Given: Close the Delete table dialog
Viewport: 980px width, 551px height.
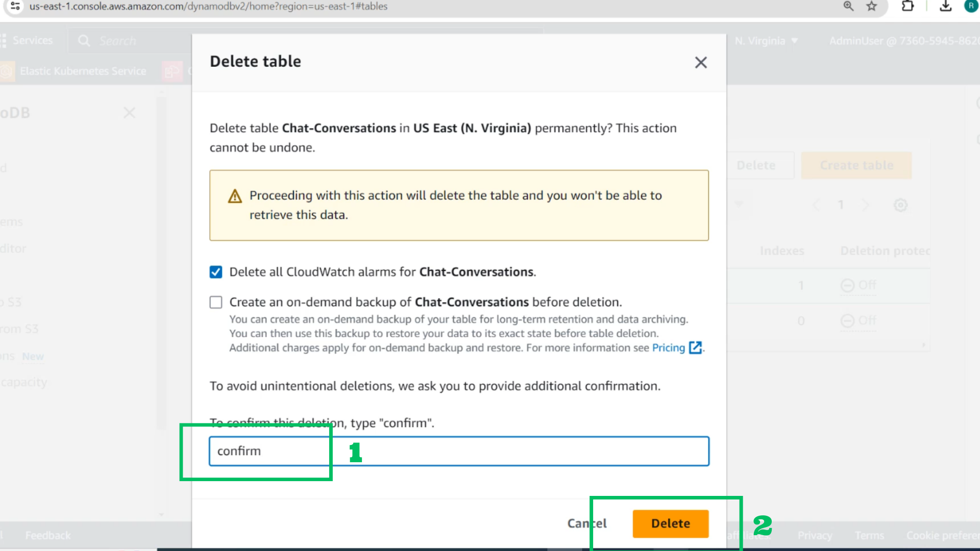Looking at the screenshot, I should (x=701, y=62).
